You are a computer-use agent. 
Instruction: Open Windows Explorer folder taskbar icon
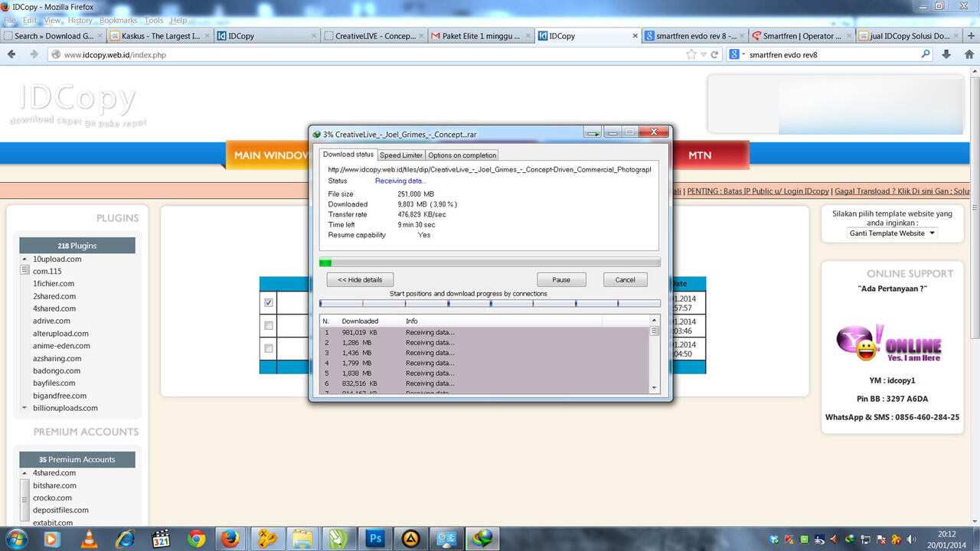[303, 539]
